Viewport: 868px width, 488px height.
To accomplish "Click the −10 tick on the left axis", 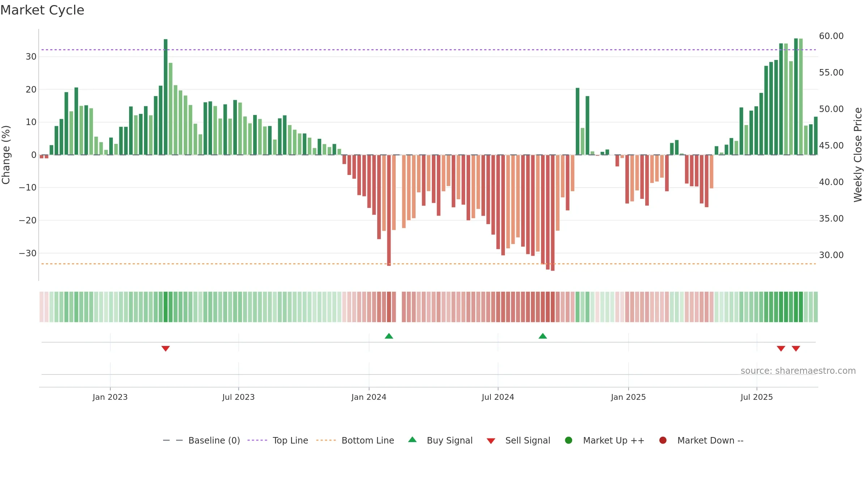I will pos(28,188).
